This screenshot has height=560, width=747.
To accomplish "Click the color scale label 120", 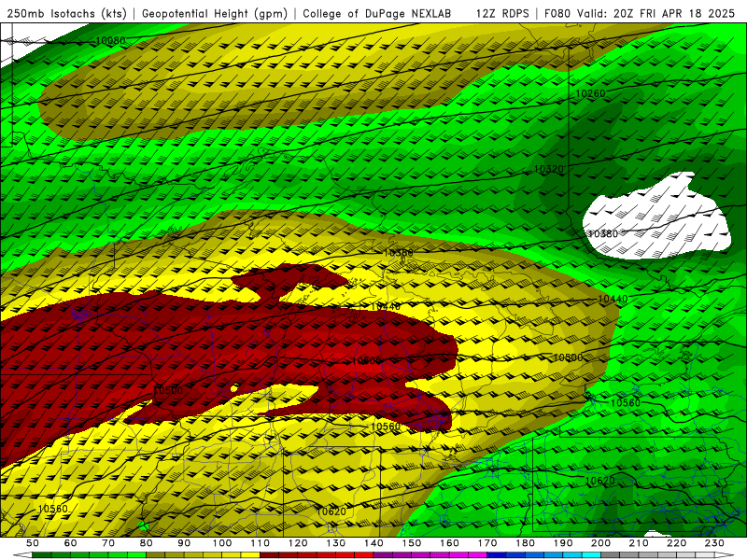I will [298, 543].
